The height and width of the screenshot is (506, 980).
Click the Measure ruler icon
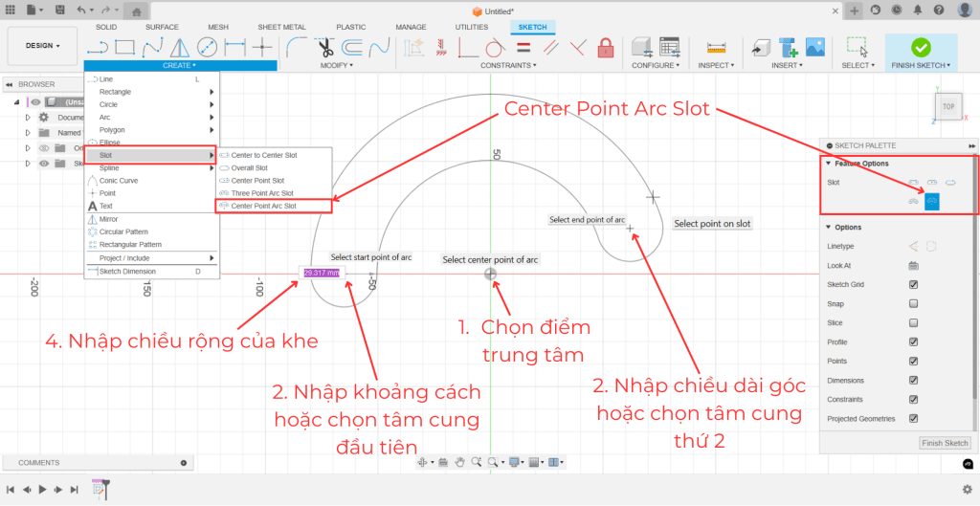(x=715, y=46)
